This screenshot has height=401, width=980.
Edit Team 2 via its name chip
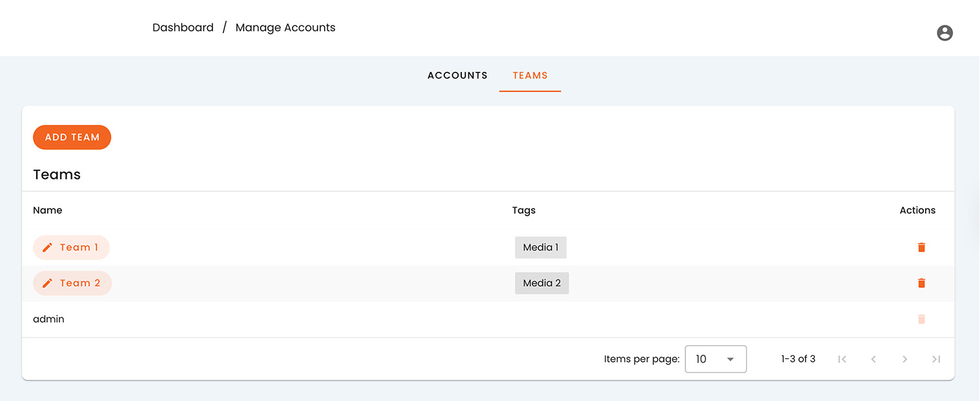click(73, 283)
